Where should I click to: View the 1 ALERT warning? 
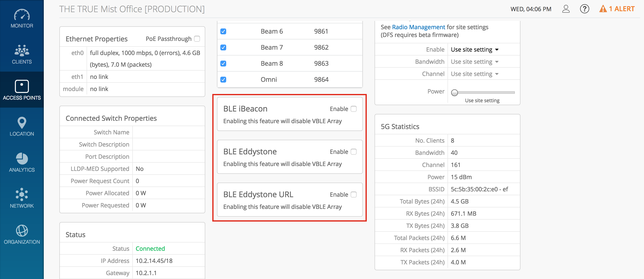(617, 9)
